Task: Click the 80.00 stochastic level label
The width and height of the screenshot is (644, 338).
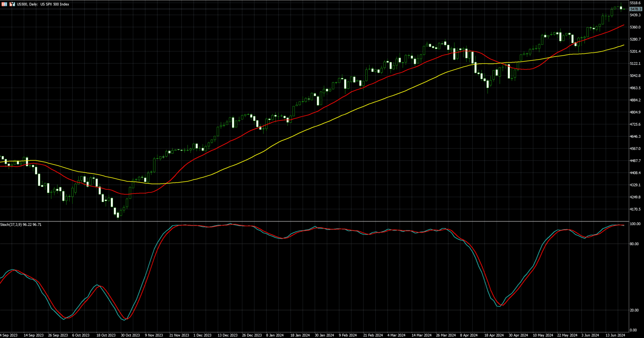Action: [634, 244]
